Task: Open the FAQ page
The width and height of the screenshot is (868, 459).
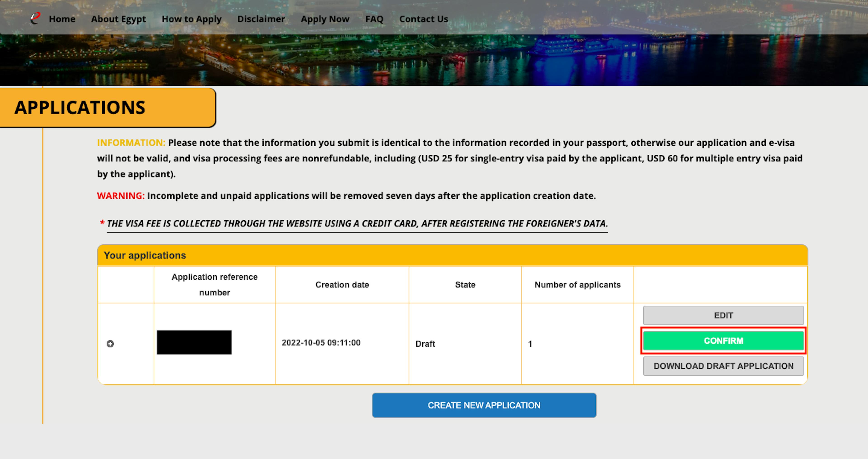Action: pyautogui.click(x=374, y=19)
